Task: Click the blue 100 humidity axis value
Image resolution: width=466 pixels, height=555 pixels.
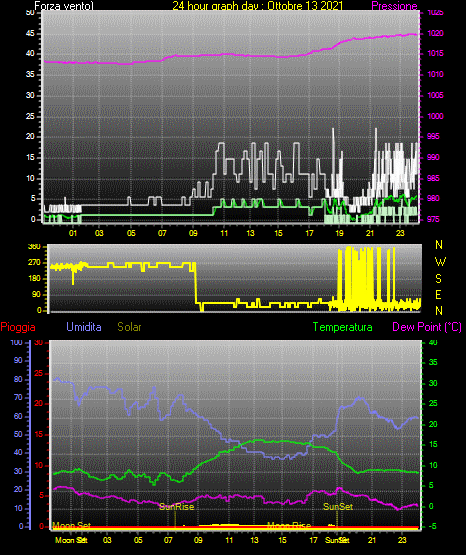Action: coord(17,342)
